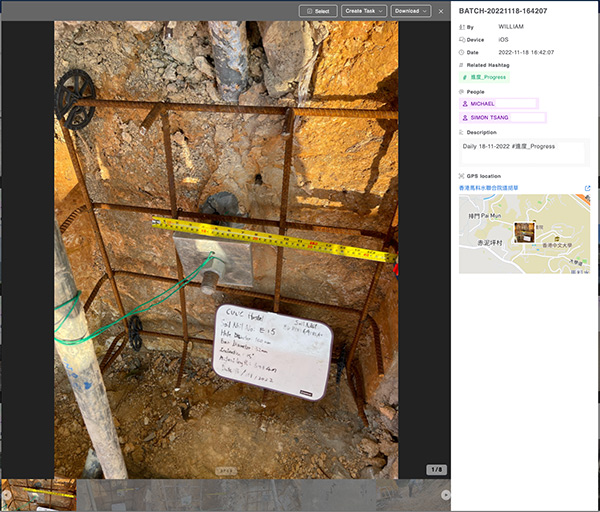Expand the Download dropdown menu
This screenshot has height=512, width=600.
point(411,11)
